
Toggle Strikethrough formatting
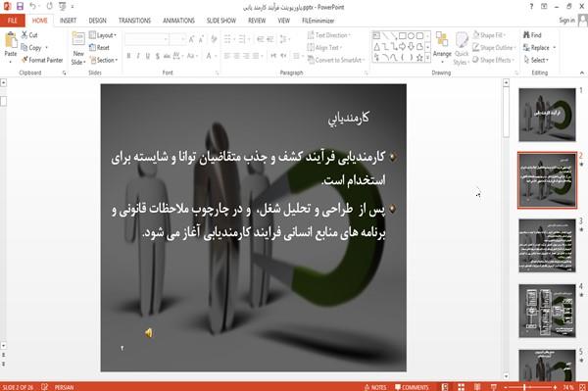[x=167, y=56]
